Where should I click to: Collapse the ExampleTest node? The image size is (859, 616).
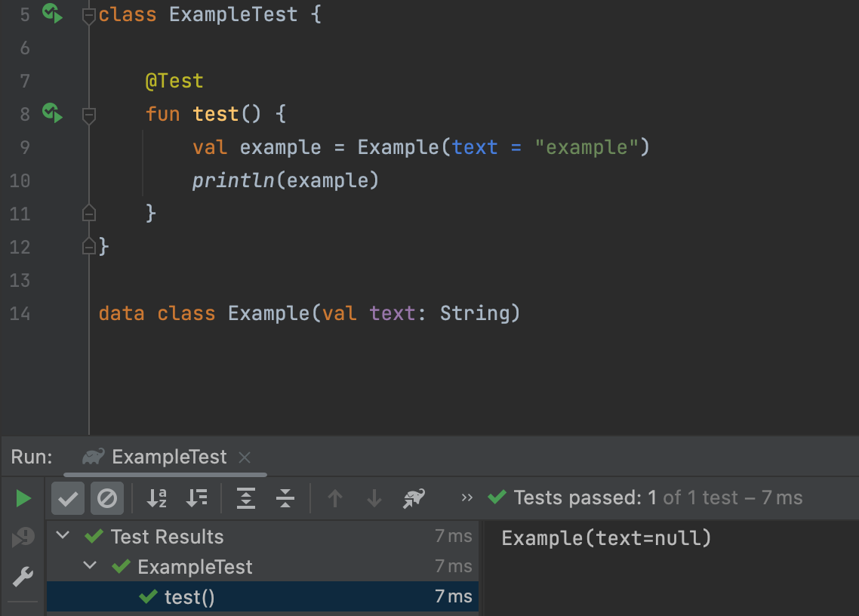tap(89, 566)
